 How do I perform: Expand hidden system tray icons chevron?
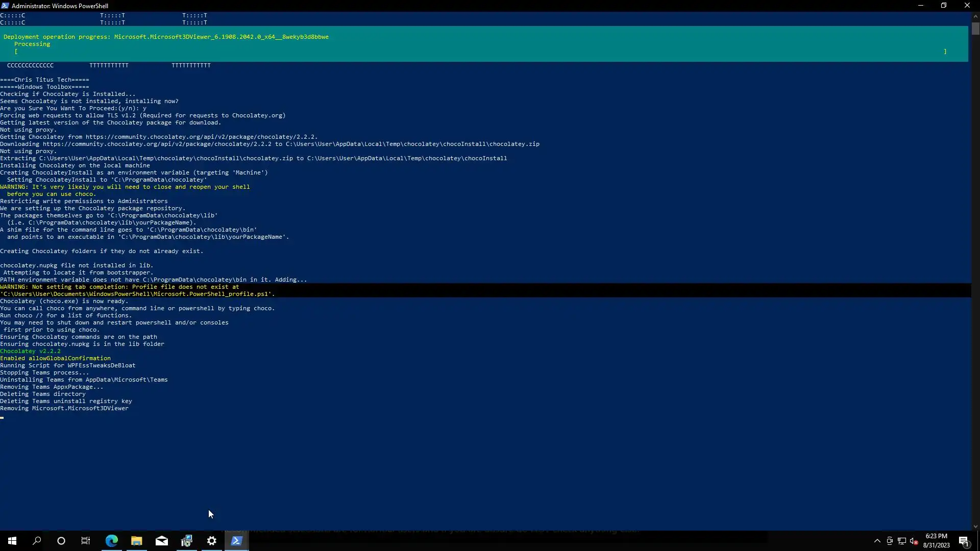click(877, 541)
